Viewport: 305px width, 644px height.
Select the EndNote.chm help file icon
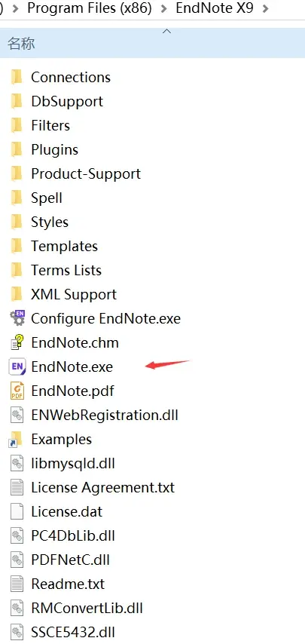(17, 342)
